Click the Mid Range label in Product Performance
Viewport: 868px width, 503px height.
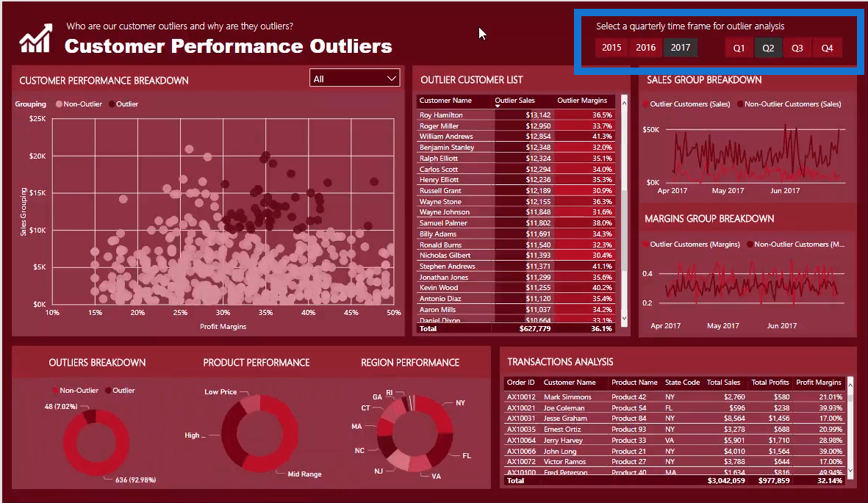point(304,474)
